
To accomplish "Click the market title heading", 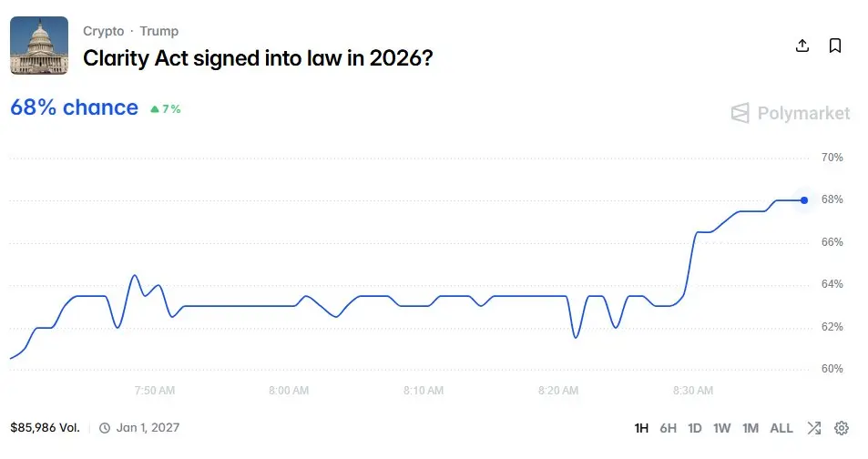I will click(258, 58).
